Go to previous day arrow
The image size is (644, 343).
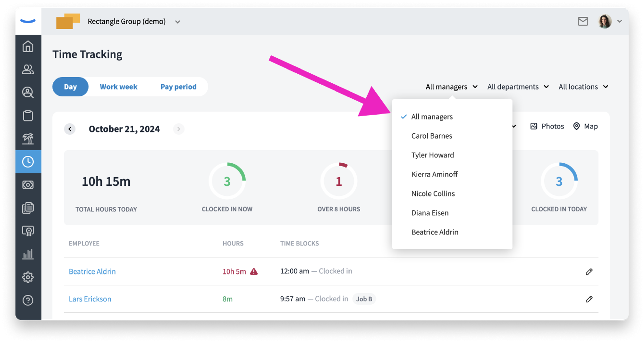(70, 129)
